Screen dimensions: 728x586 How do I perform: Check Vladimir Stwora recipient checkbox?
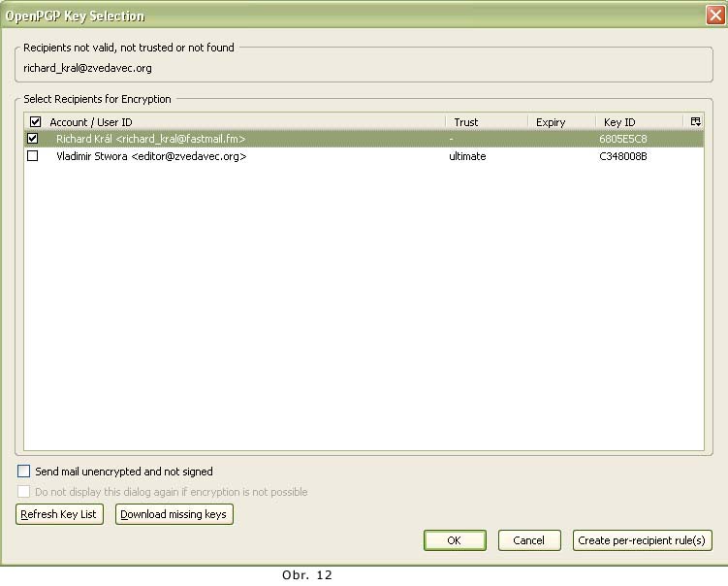(x=33, y=156)
